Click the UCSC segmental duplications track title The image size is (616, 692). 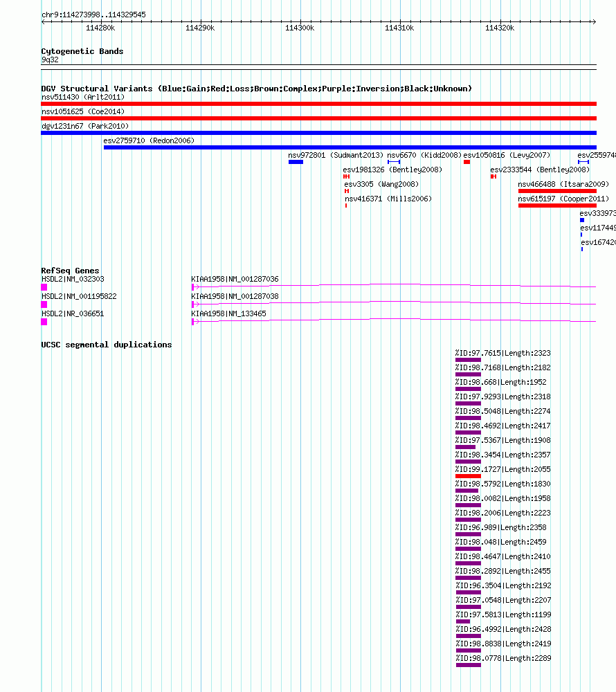tap(107, 345)
